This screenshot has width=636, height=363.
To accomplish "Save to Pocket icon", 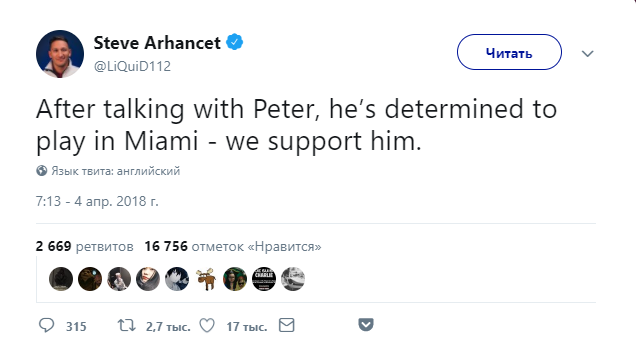I will point(366,324).
